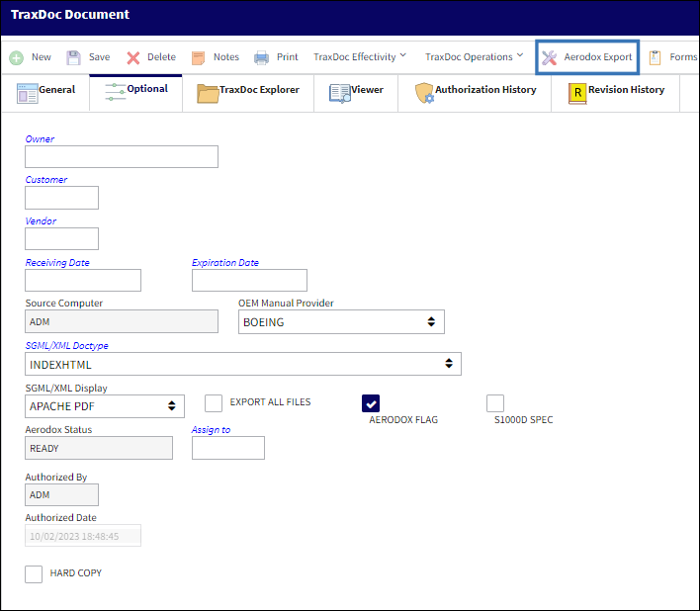Open the OEM Manual Provider BOEING dropdown

coord(341,321)
